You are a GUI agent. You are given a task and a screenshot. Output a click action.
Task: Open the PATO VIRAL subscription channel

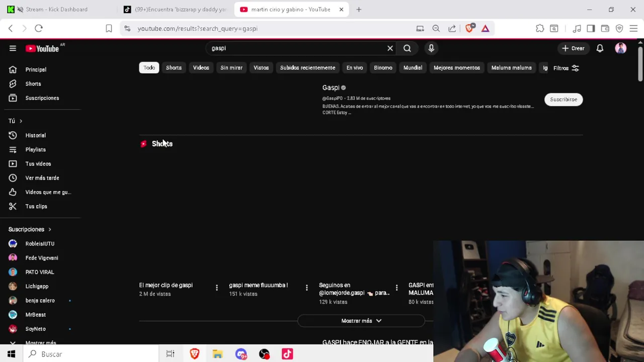40,272
